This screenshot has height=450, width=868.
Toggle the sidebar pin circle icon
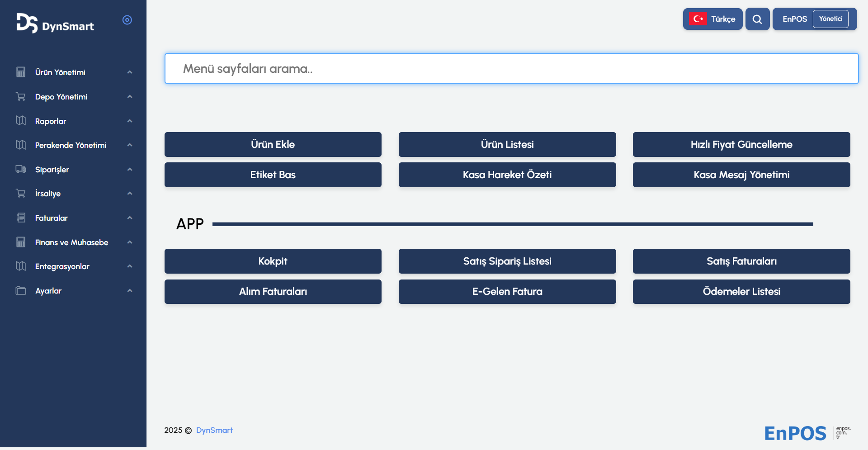pyautogui.click(x=127, y=20)
